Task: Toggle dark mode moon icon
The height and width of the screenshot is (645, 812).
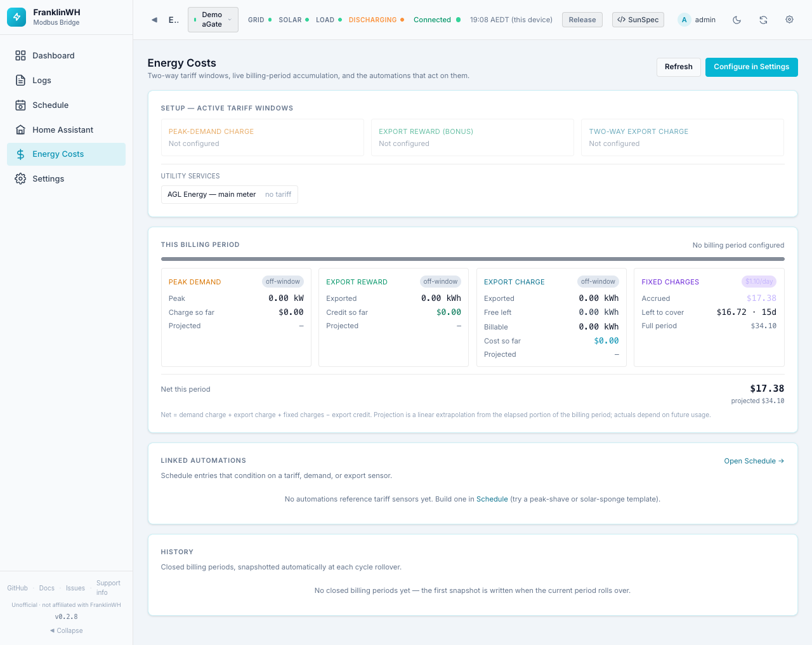Action: point(737,20)
